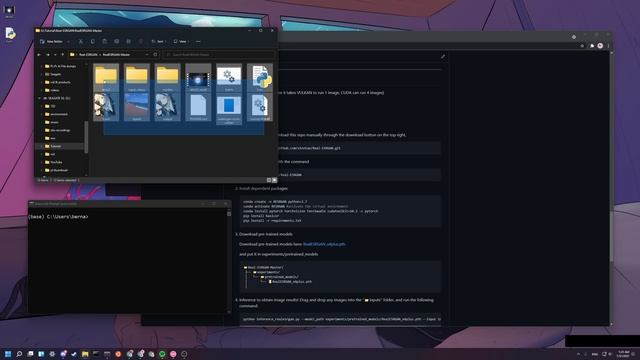The width and height of the screenshot is (640, 360).
Task: Click the Cut scissors icon in Explorer
Action: click(80, 42)
